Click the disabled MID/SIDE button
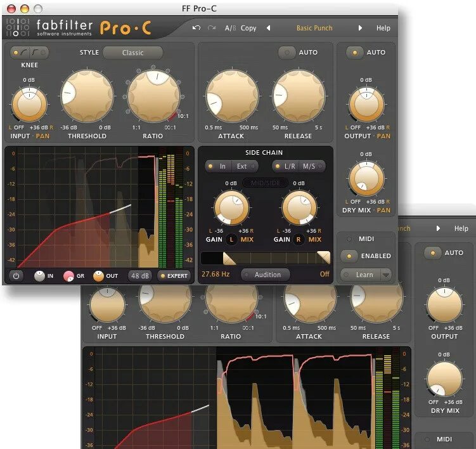Image resolution: width=476 pixels, height=449 pixels. 266,183
